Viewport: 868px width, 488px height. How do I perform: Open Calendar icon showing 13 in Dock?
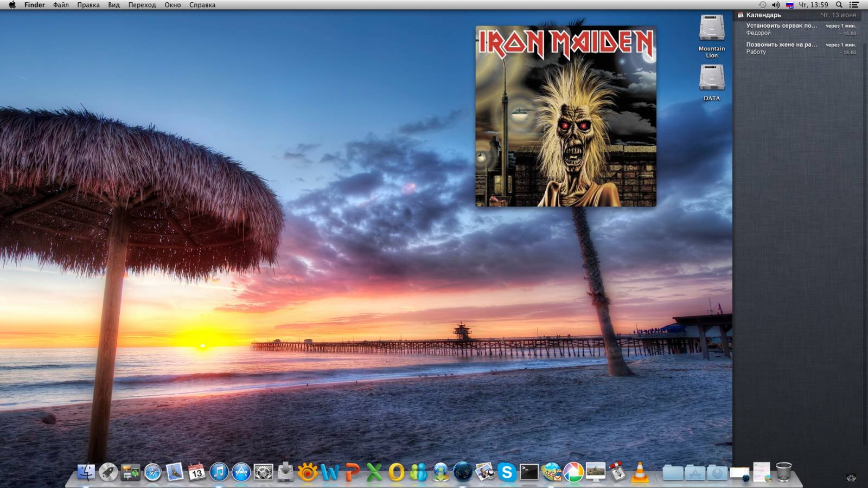pos(197,472)
